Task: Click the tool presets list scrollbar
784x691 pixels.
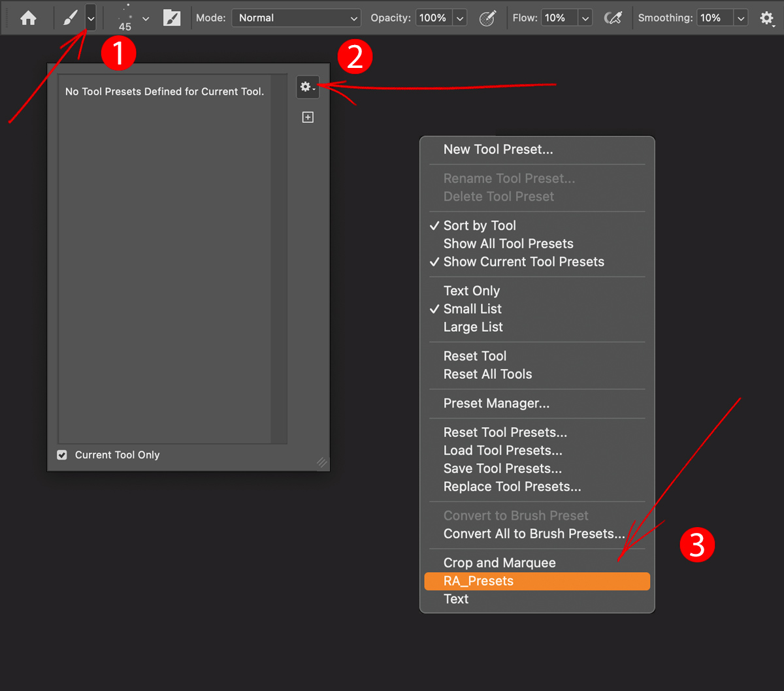Action: tap(279, 259)
